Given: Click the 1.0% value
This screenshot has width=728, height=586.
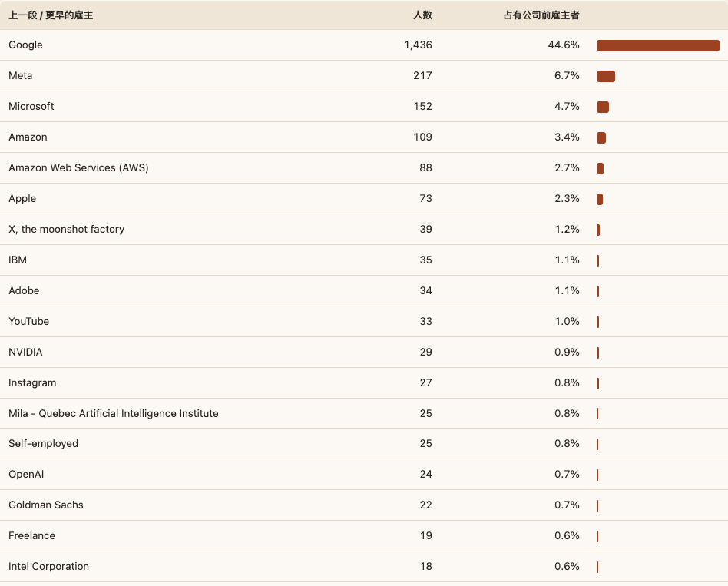Looking at the screenshot, I should pos(567,321).
